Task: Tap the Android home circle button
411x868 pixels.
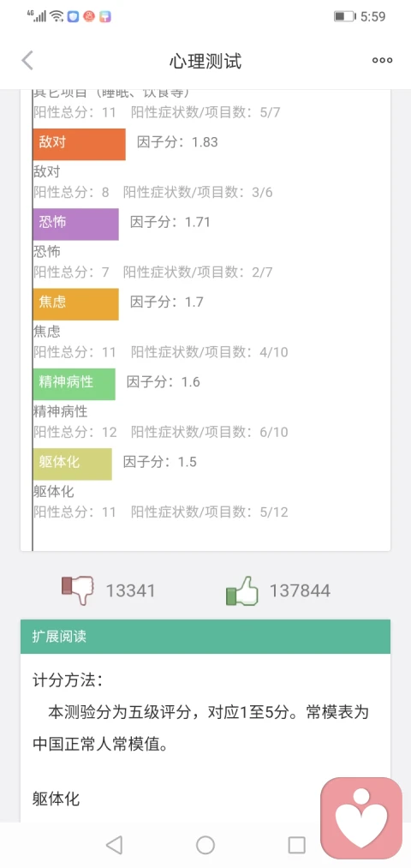Action: point(205,845)
